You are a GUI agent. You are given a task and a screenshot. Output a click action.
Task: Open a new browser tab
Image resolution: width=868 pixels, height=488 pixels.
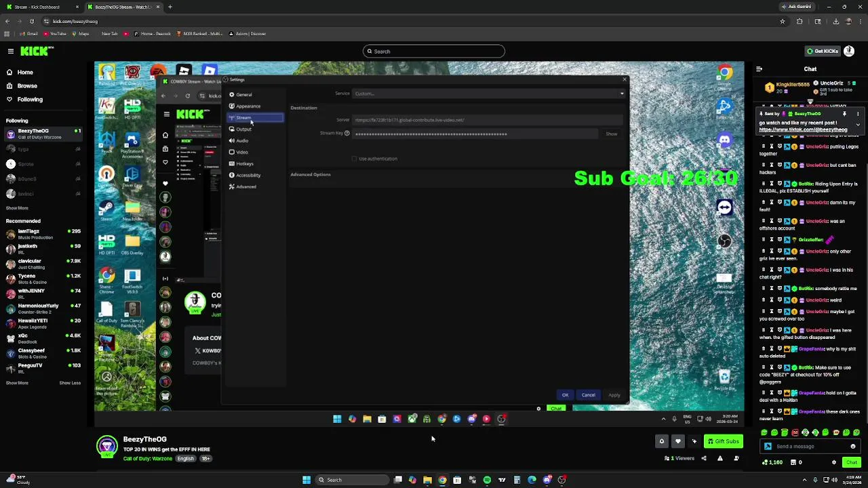(x=170, y=7)
